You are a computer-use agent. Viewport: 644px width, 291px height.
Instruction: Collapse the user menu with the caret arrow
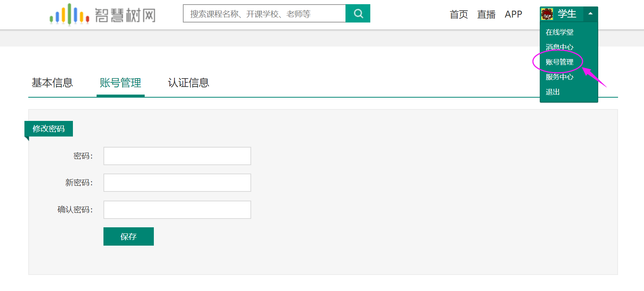590,14
